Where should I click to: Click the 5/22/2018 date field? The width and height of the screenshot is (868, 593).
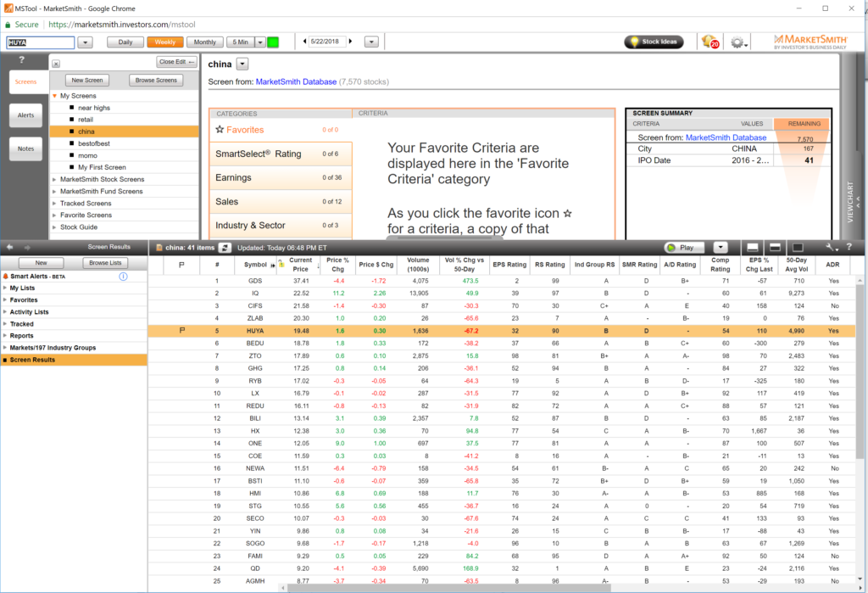pyautogui.click(x=326, y=42)
